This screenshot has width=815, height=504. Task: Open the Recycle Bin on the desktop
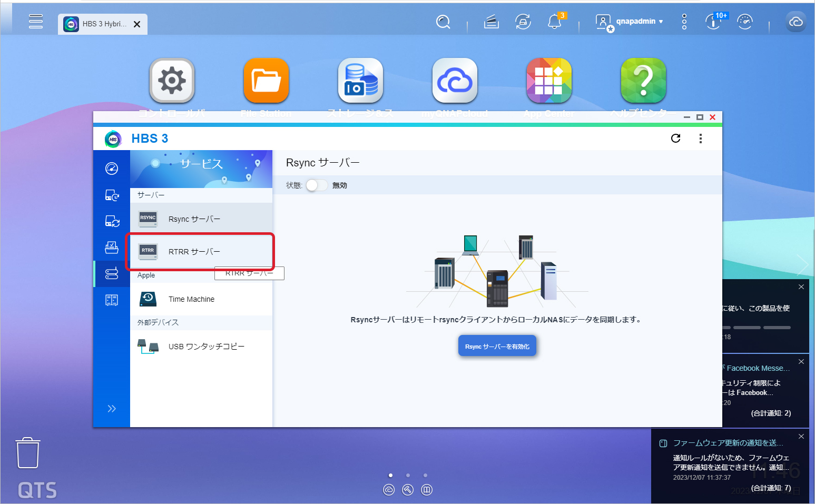pyautogui.click(x=28, y=453)
